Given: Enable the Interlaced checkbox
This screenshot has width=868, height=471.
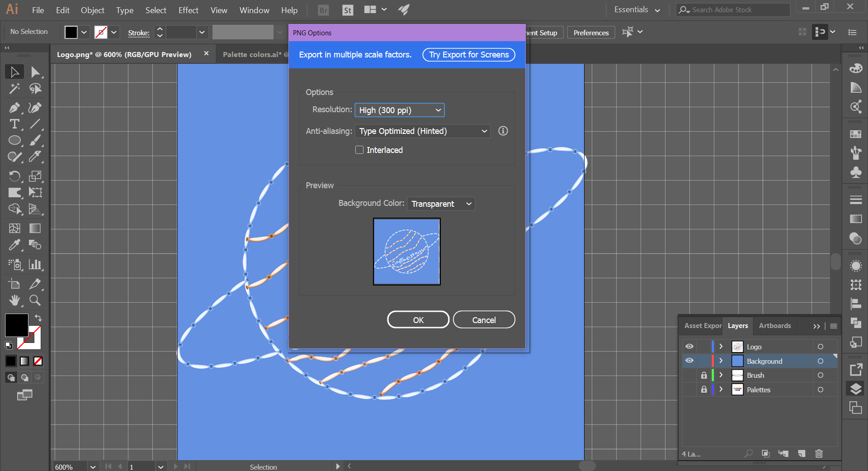Looking at the screenshot, I should 359,150.
